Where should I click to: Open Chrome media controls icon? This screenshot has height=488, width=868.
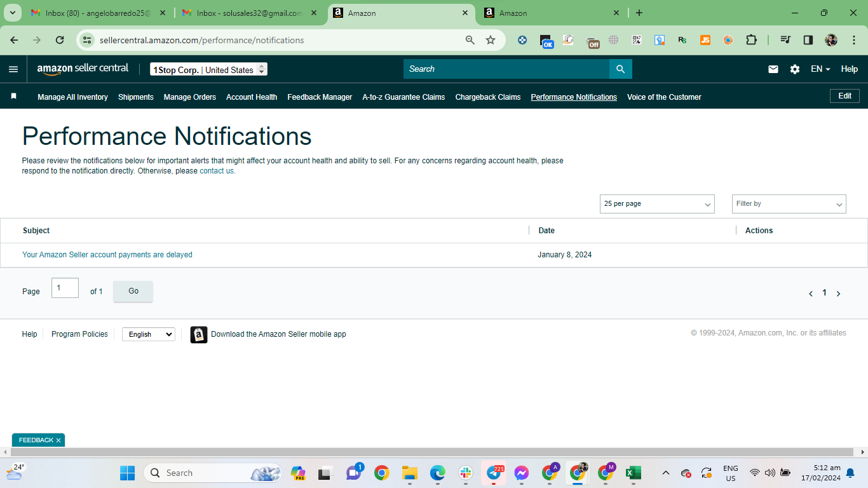[x=785, y=40]
